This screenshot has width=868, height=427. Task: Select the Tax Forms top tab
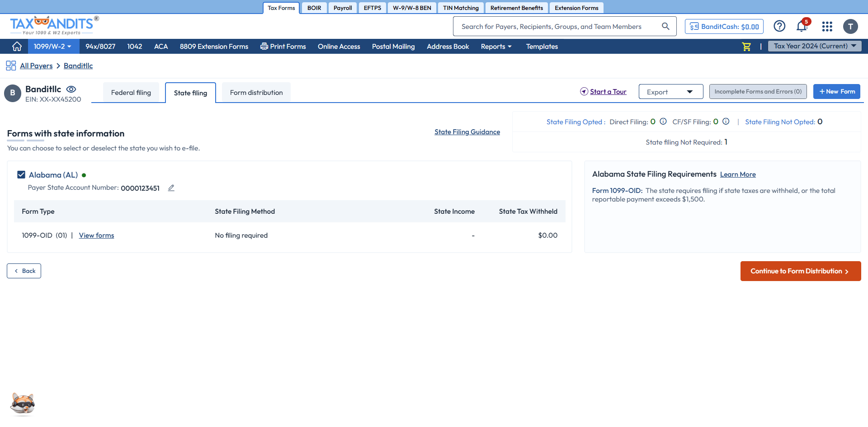(281, 8)
